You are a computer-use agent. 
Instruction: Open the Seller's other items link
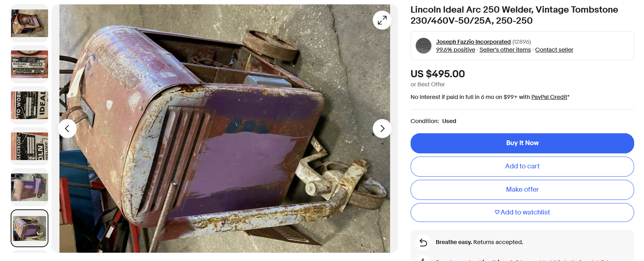pos(505,50)
